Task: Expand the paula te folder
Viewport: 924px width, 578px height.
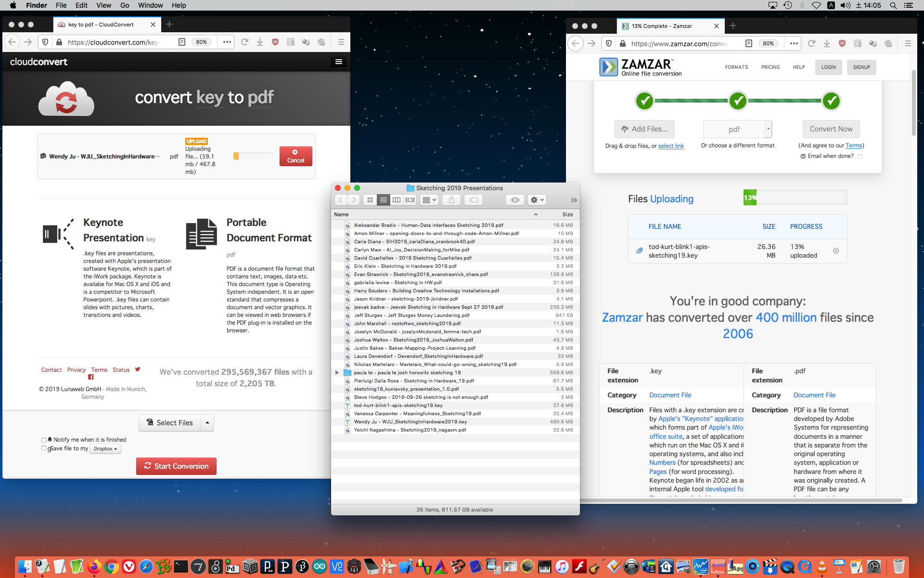Action: click(x=337, y=372)
